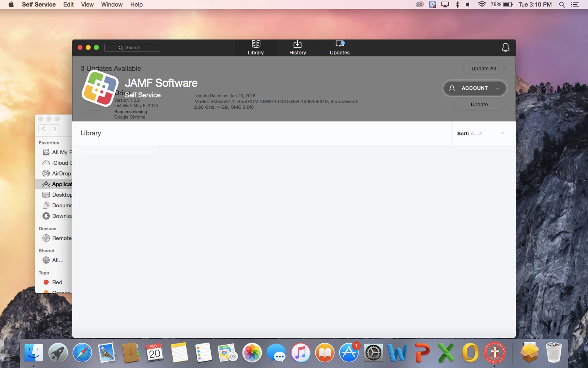This screenshot has width=588, height=368.
Task: Open Photos from the Dock
Action: pos(252,352)
